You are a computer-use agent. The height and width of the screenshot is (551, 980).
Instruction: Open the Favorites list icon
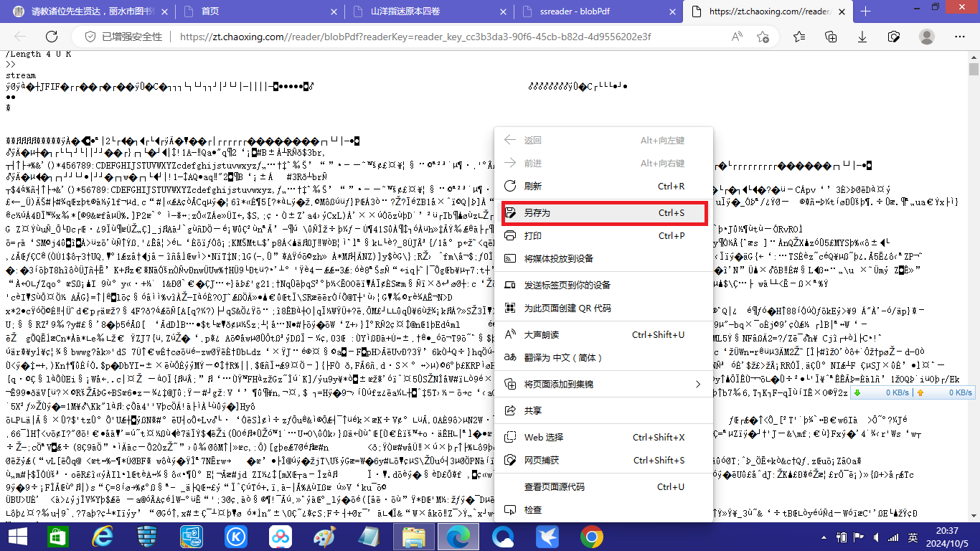click(x=799, y=37)
